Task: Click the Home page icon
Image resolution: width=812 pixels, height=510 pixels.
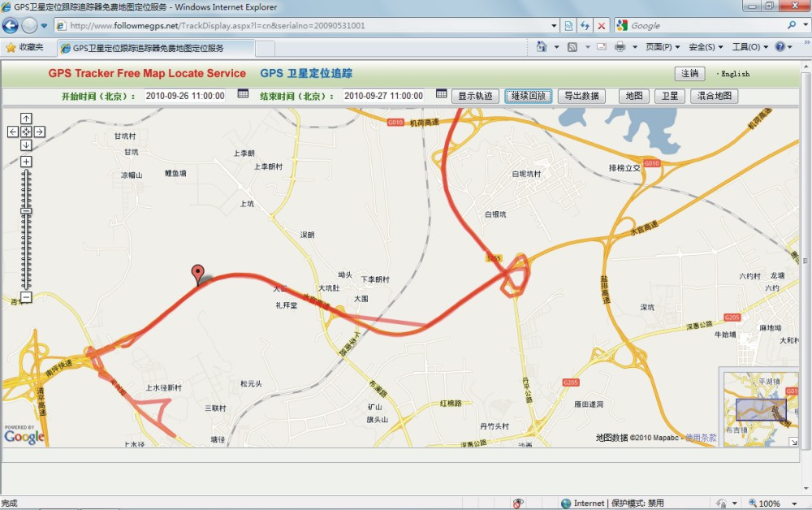Action: 541,46
